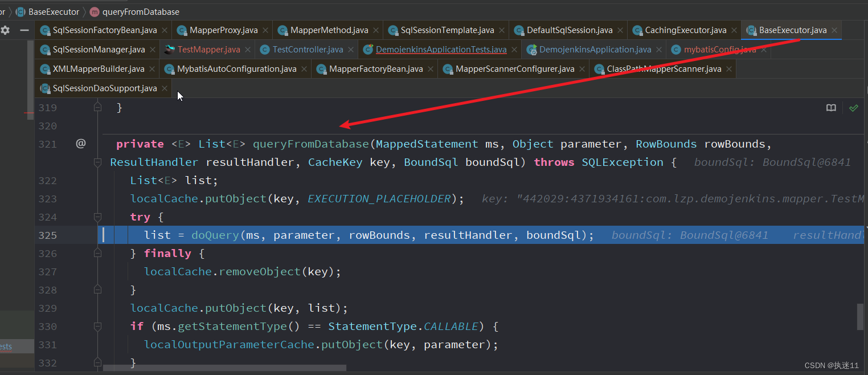This screenshot has width=868, height=375.
Task: Close the DemojenkinsApplicationTests.java tab
Action: [514, 50]
